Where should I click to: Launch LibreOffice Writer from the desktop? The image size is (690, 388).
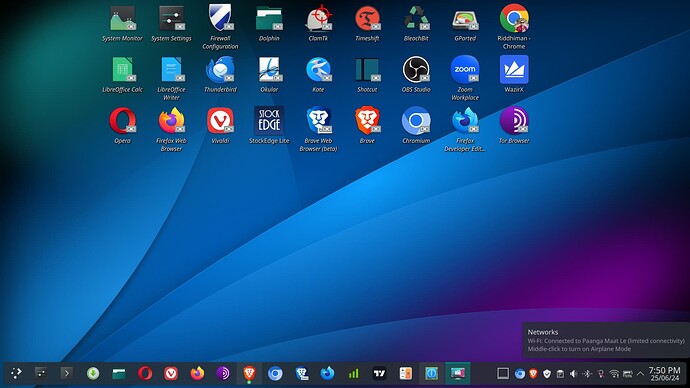tap(171, 70)
